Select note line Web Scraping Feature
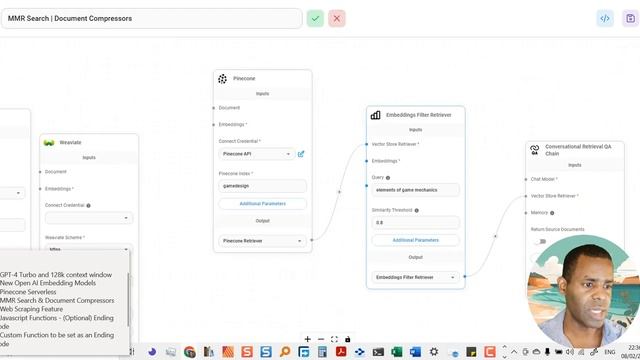The height and width of the screenshot is (360, 640). [x=31, y=309]
